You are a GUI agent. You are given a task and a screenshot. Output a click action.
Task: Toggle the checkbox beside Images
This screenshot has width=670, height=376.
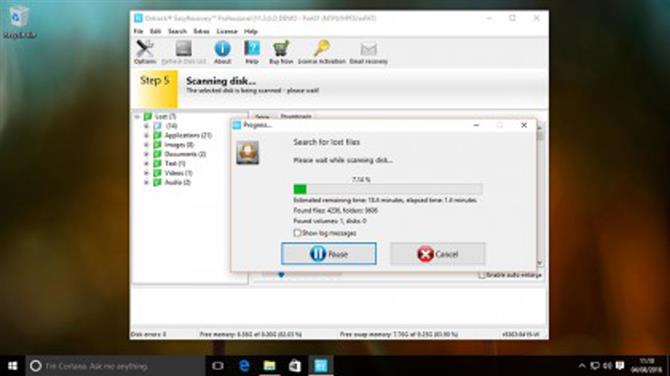coord(157,144)
